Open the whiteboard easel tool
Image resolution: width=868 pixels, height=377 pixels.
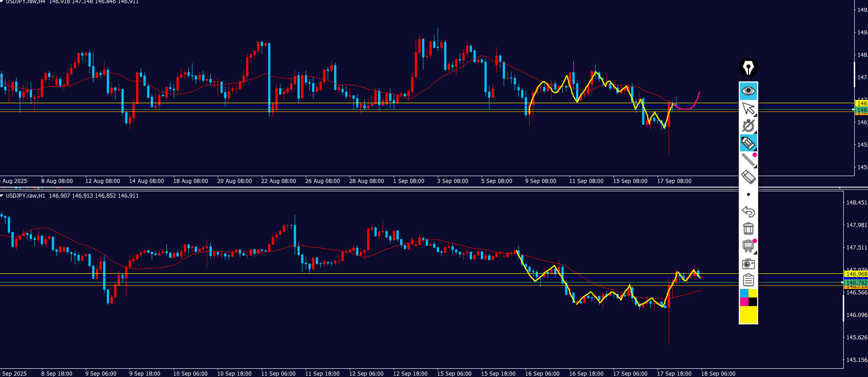click(748, 246)
